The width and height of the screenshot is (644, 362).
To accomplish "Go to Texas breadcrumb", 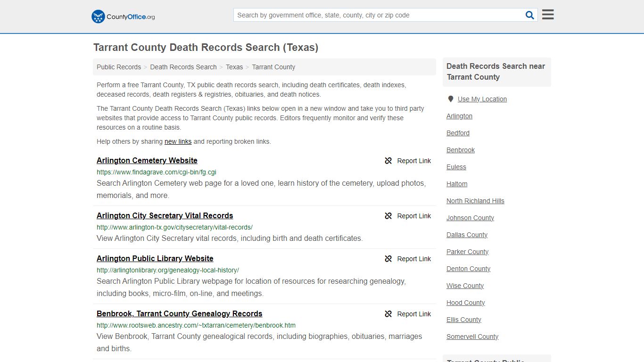I will click(234, 67).
